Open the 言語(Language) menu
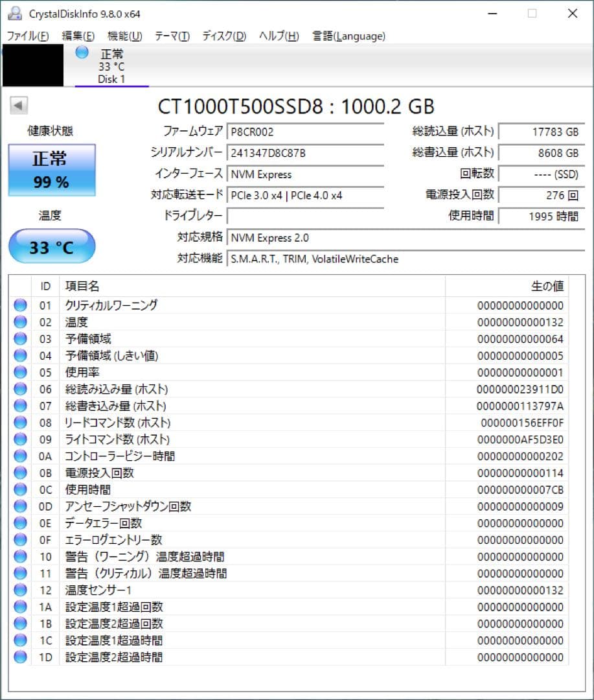 (348, 36)
